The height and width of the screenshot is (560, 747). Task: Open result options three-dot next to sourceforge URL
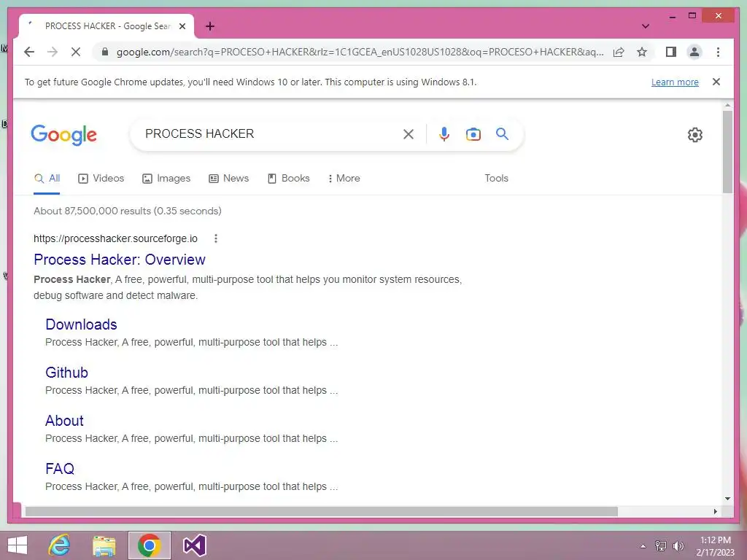pos(216,238)
